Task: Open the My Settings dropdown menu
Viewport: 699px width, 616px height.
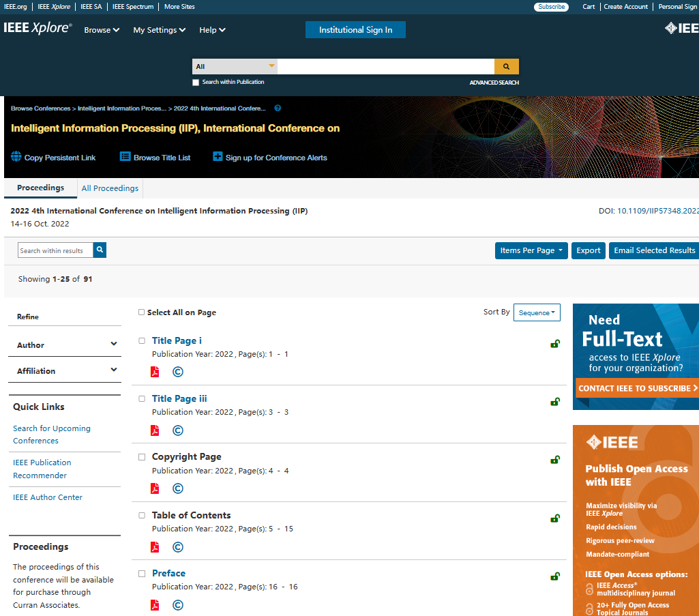Action: (x=159, y=30)
